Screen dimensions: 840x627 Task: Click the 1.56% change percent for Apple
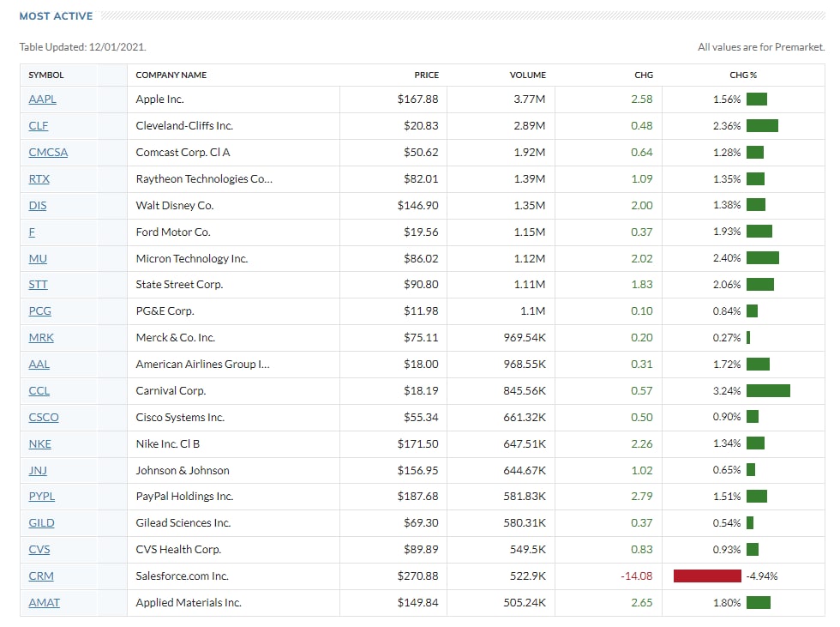(x=727, y=99)
